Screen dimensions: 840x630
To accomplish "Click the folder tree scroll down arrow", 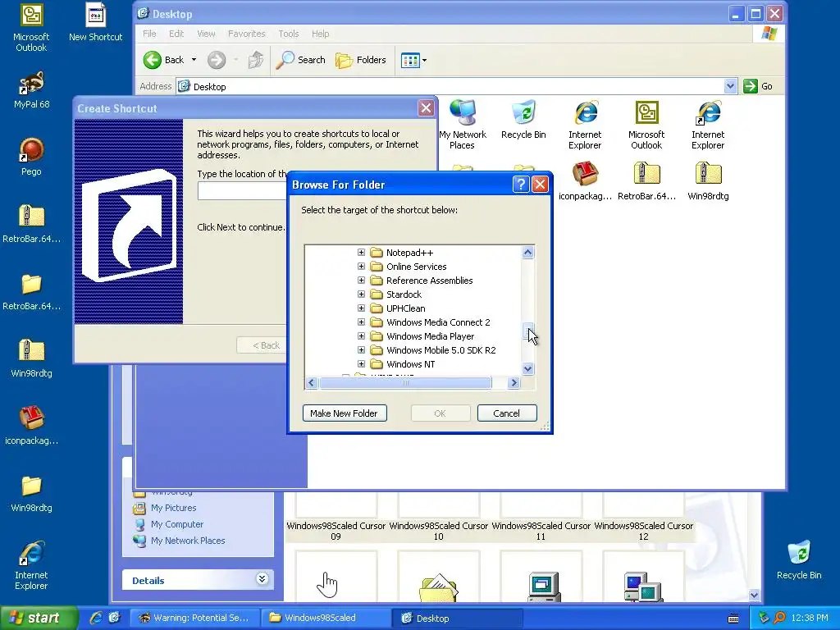I will coord(527,368).
